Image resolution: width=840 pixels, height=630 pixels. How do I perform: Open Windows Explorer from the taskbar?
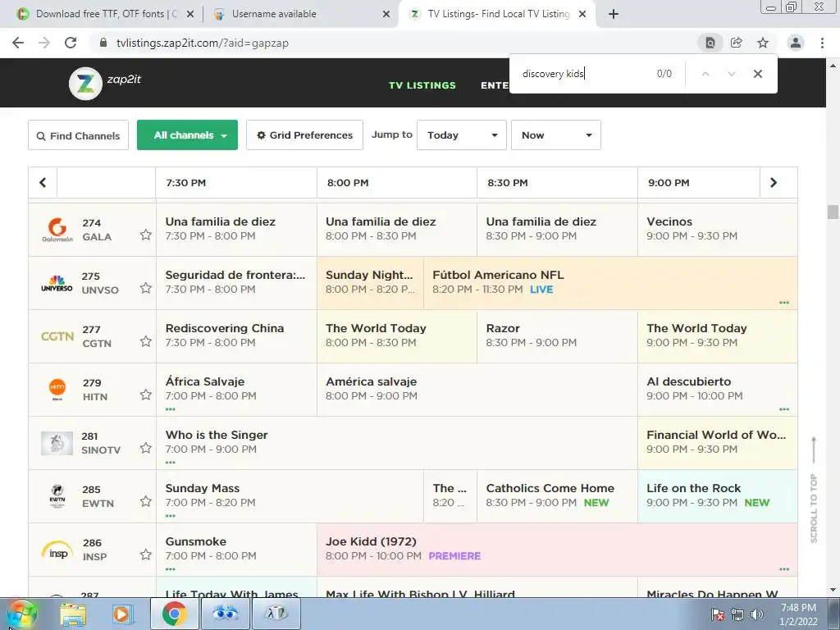click(73, 614)
